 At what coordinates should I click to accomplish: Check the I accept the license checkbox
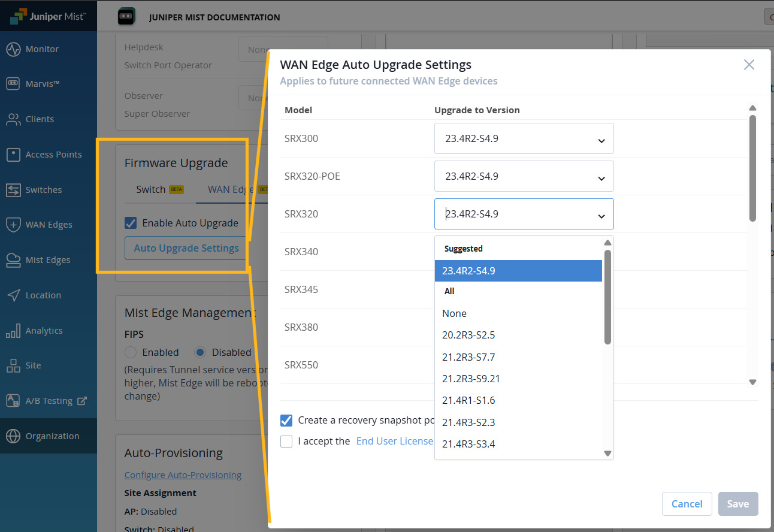click(286, 442)
